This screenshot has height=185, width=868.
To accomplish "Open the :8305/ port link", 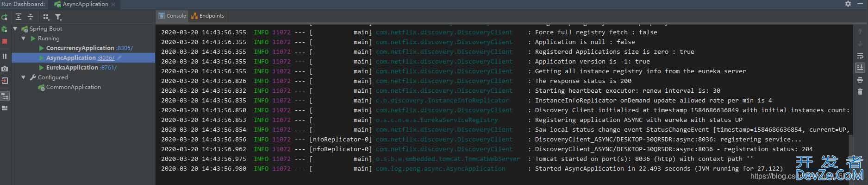I will pos(124,48).
